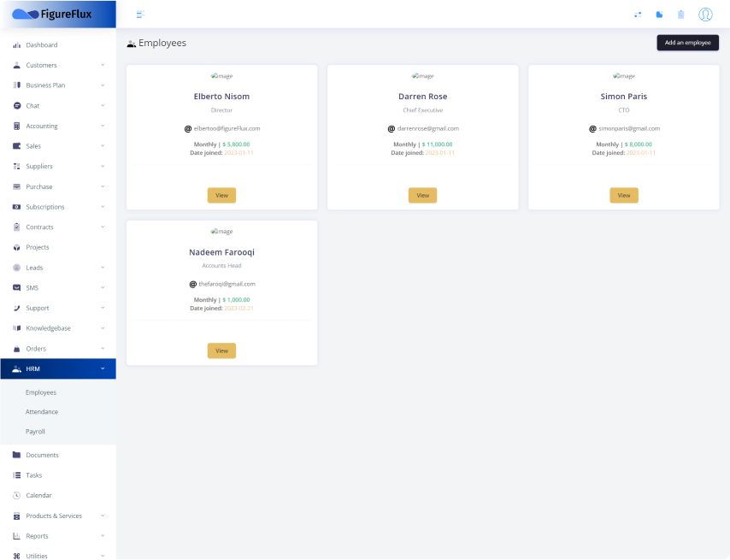This screenshot has width=730, height=560.
Task: Click the Dashboard chart icon in sidebar
Action: [x=16, y=44]
